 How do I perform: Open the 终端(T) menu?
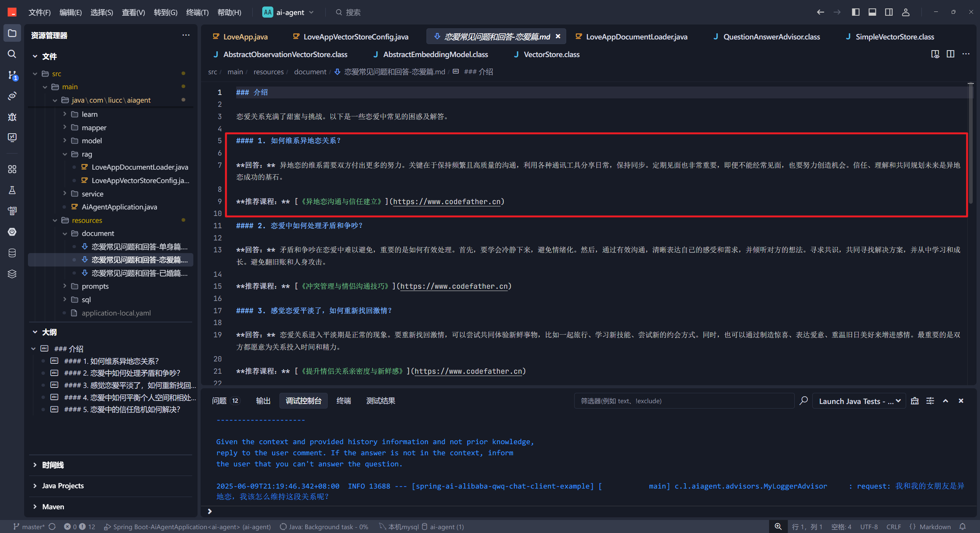coord(197,12)
